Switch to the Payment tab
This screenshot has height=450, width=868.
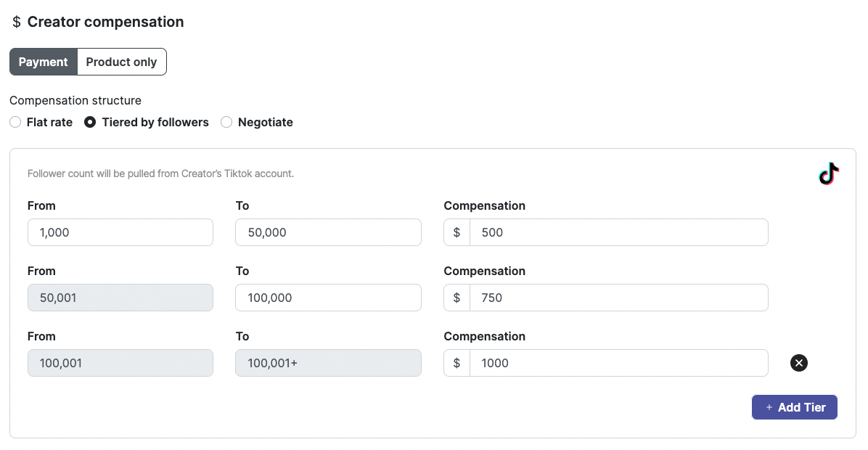(44, 62)
